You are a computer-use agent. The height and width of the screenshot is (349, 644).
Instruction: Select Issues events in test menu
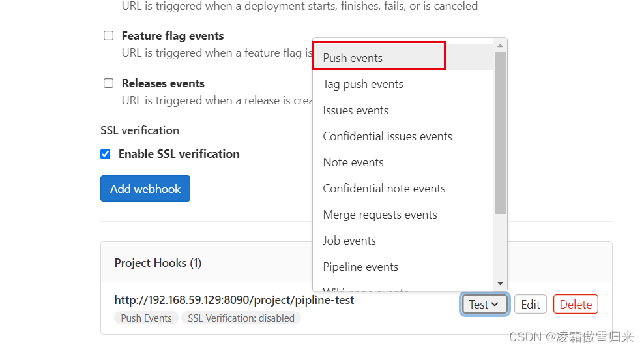click(355, 110)
